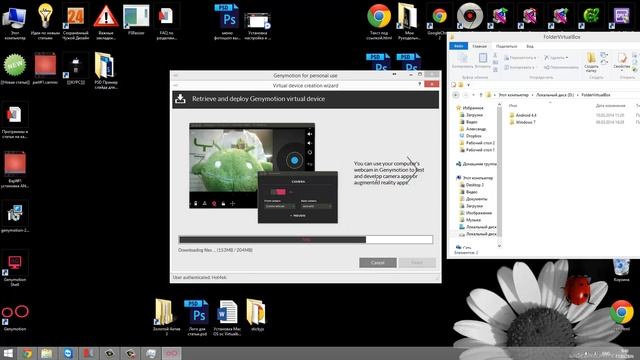Click the Windows Start button
The image size is (640, 360).
(x=8, y=353)
